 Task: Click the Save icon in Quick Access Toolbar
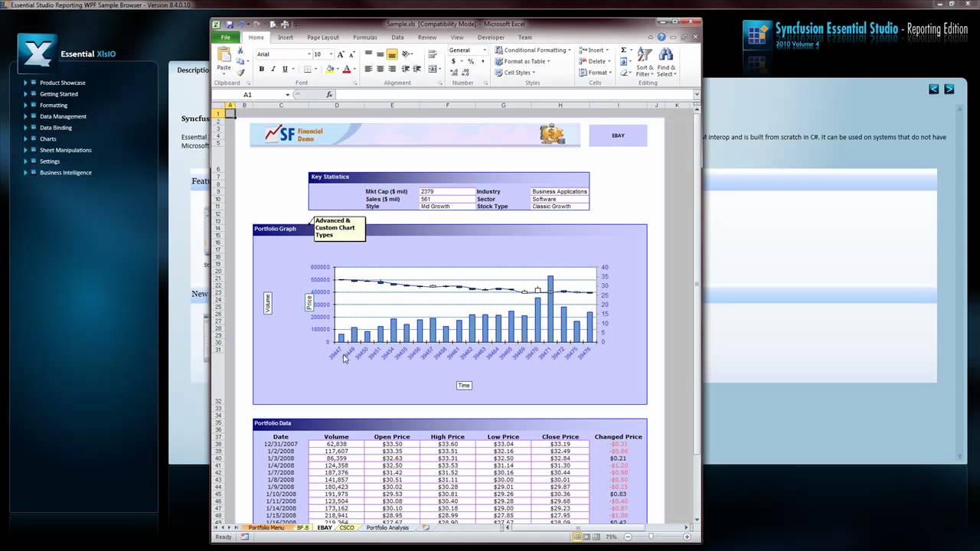[230, 24]
